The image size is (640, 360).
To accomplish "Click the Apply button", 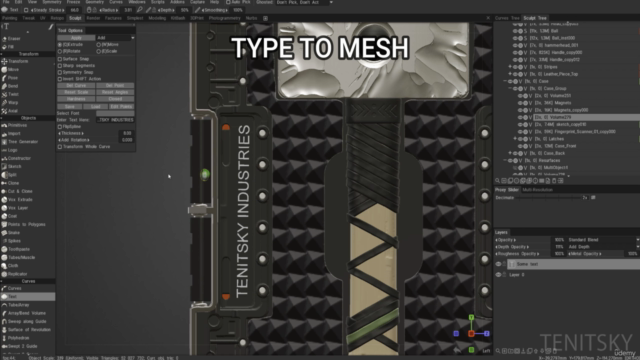I will click(x=76, y=38).
